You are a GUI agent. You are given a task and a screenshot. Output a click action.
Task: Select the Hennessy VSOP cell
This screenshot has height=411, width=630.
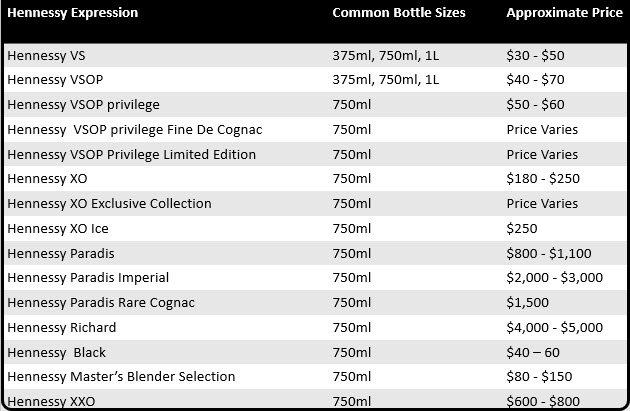pyautogui.click(x=55, y=80)
